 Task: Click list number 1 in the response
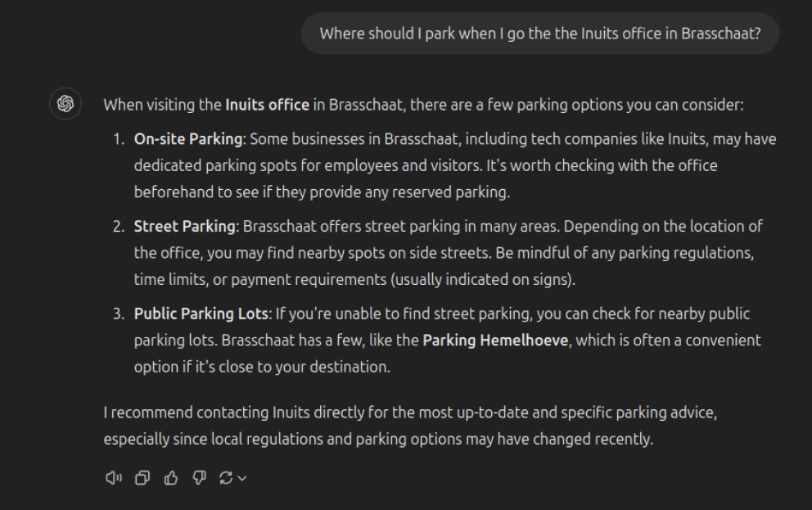[x=118, y=139]
